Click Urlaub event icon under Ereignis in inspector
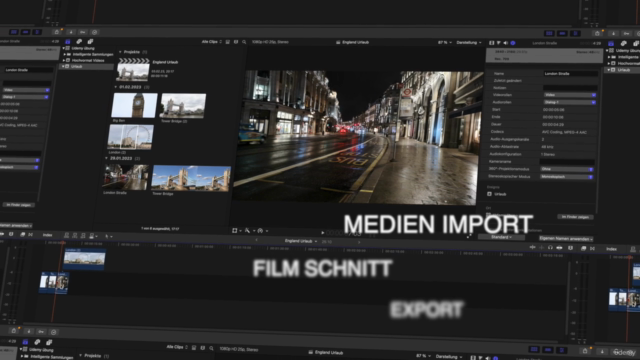Viewport: 640px width, 360px height. tap(489, 194)
